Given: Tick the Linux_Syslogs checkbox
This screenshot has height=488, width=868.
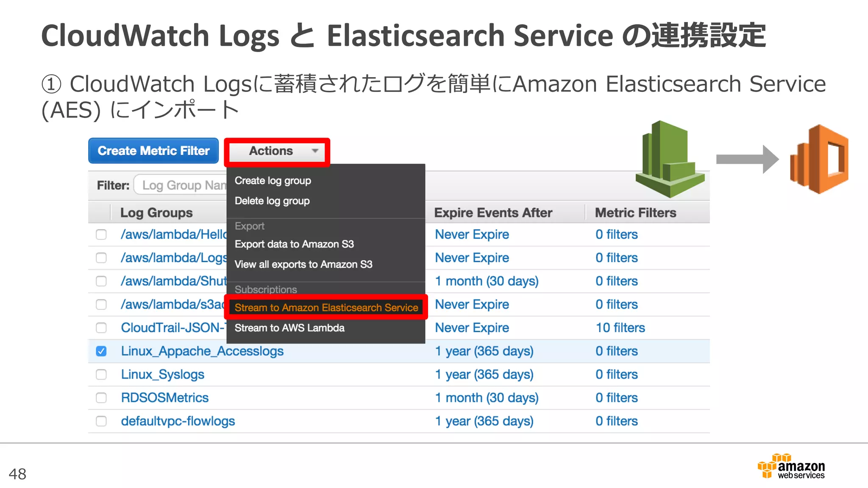Looking at the screenshot, I should [101, 374].
